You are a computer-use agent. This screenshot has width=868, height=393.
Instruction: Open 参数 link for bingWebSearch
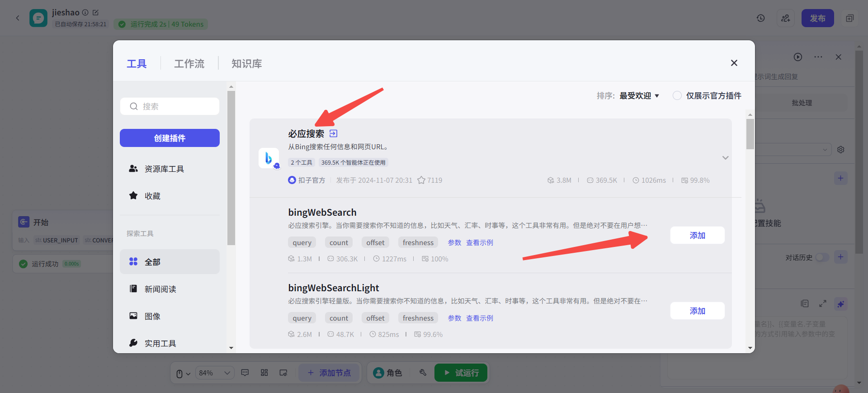coord(454,242)
